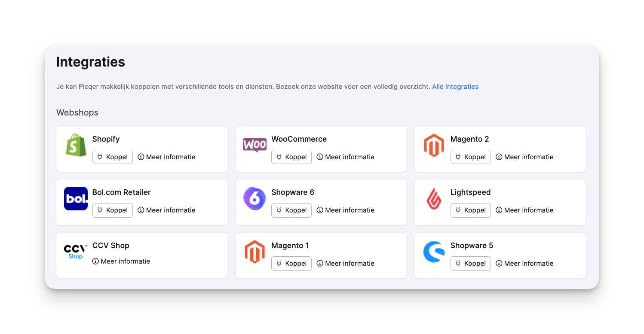The height and width of the screenshot is (334, 644).
Task: Click the Magento 1 logo
Action: tap(255, 252)
